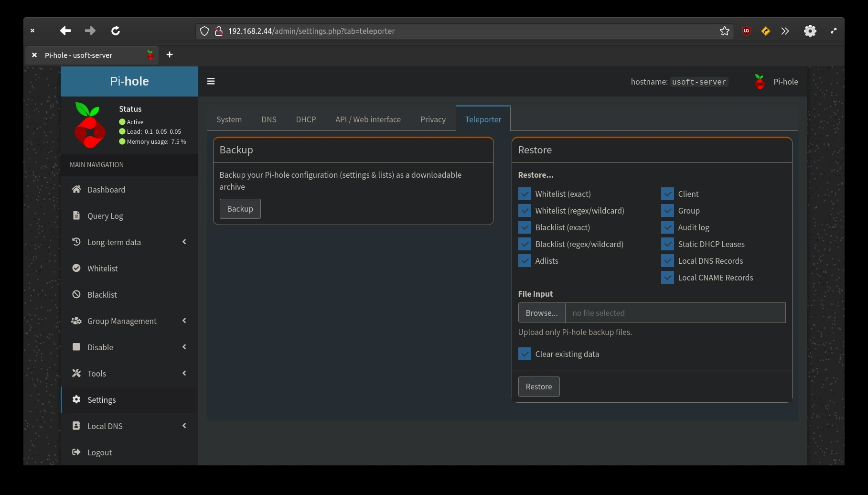Image resolution: width=868 pixels, height=495 pixels.
Task: Uncheck Client checkbox
Action: coord(667,194)
